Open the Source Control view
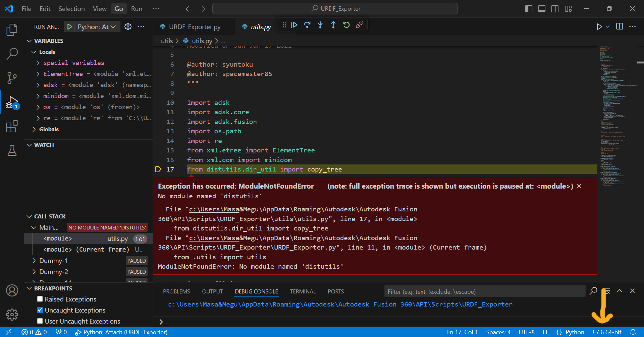Viewport: 644px width, 337px height. (12, 78)
